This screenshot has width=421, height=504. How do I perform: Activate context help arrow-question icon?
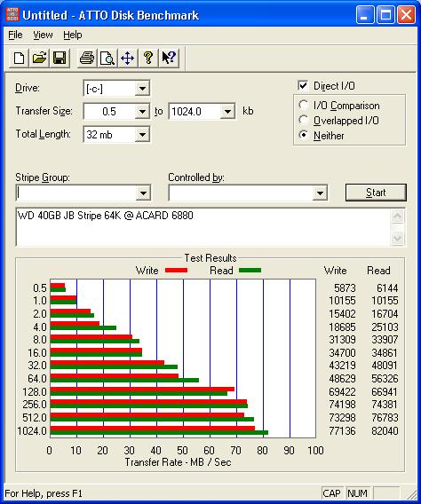[169, 59]
